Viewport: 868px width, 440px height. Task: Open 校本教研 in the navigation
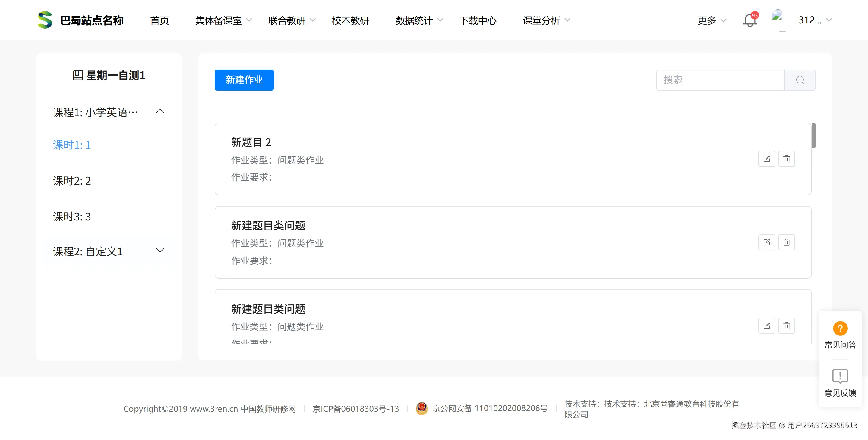350,20
